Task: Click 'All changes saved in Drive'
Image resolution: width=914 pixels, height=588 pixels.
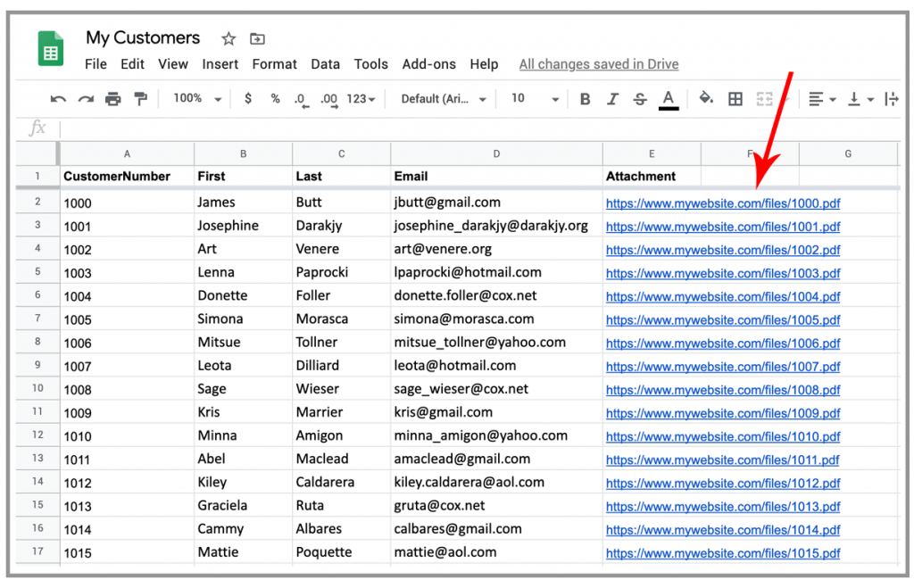Action: [x=598, y=63]
